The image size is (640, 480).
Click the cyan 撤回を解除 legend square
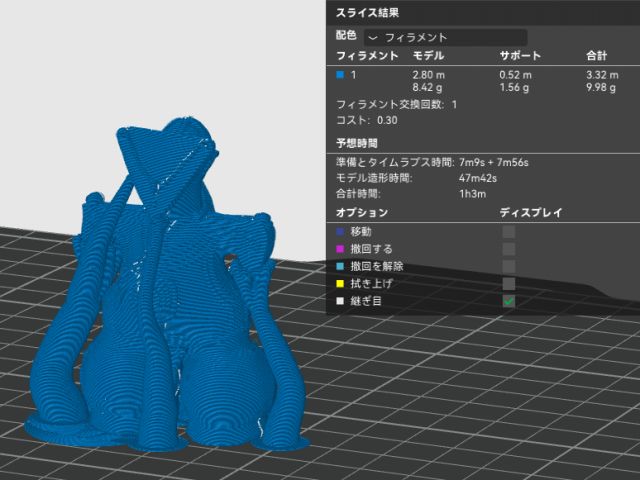[341, 266]
